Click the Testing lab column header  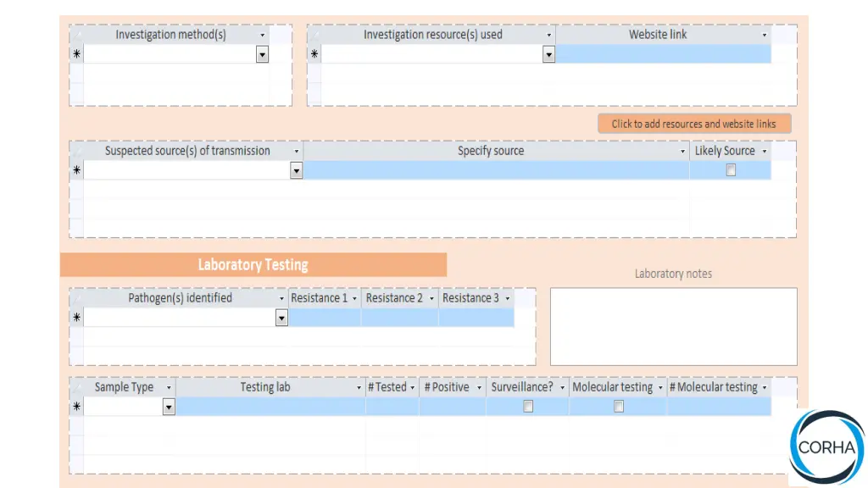[265, 387]
